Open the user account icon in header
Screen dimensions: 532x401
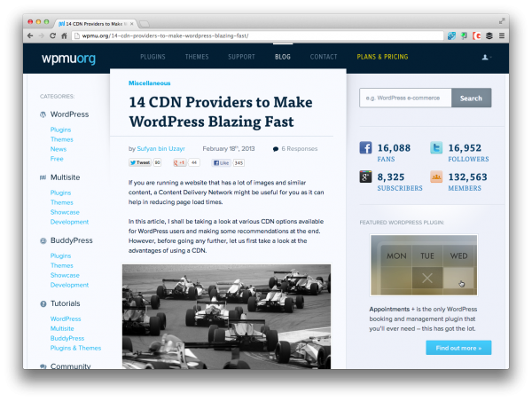(486, 57)
